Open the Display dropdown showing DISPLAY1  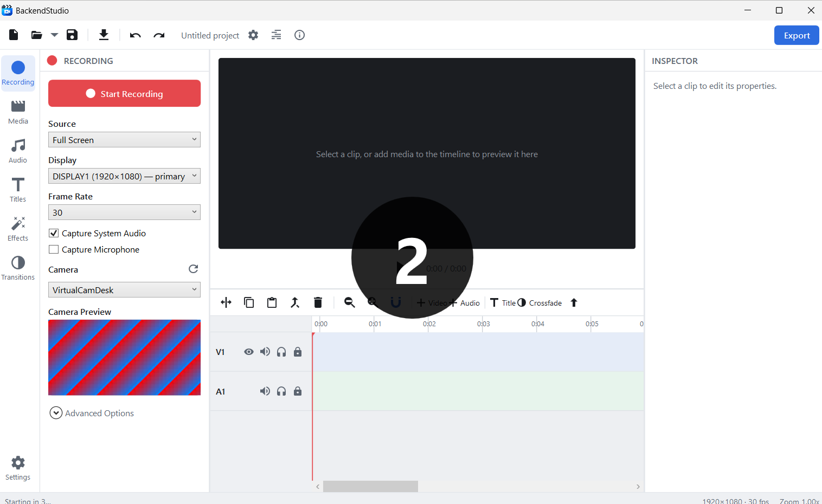(x=124, y=176)
